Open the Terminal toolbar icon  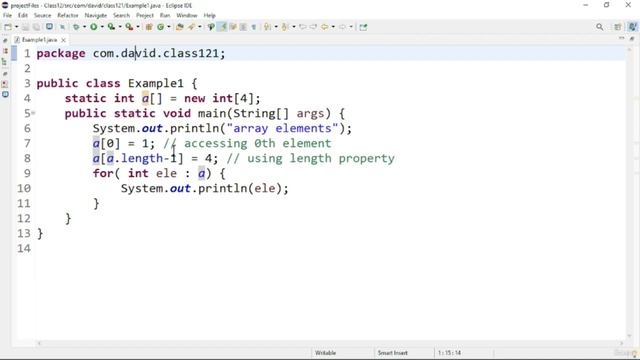(x=49, y=27)
